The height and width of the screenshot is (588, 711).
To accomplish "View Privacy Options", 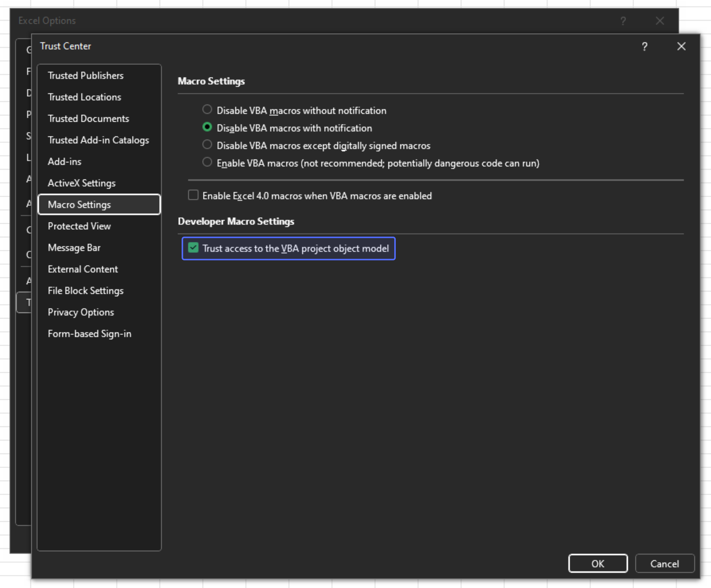I will (x=99, y=312).
